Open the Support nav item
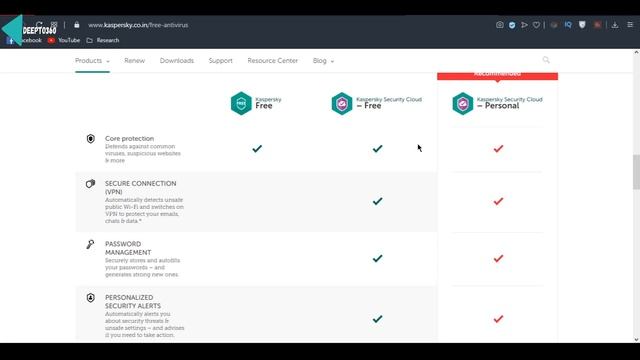This screenshot has height=360, width=640. [x=220, y=60]
